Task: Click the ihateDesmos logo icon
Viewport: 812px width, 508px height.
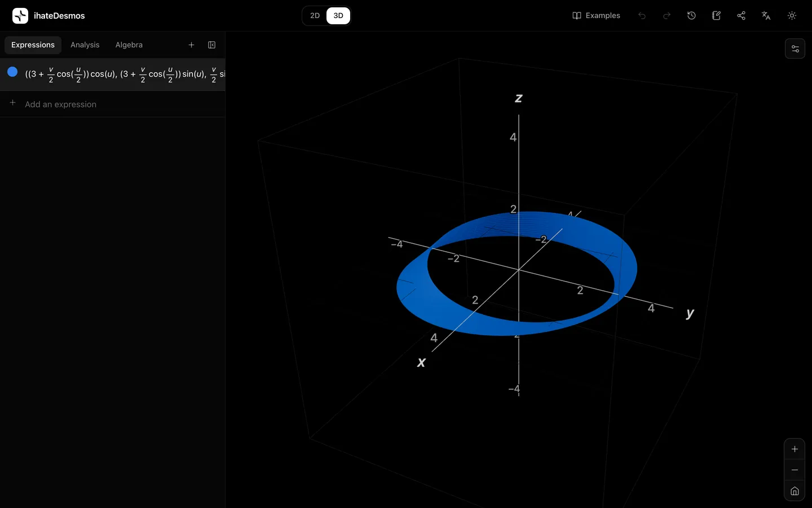Action: (x=20, y=16)
